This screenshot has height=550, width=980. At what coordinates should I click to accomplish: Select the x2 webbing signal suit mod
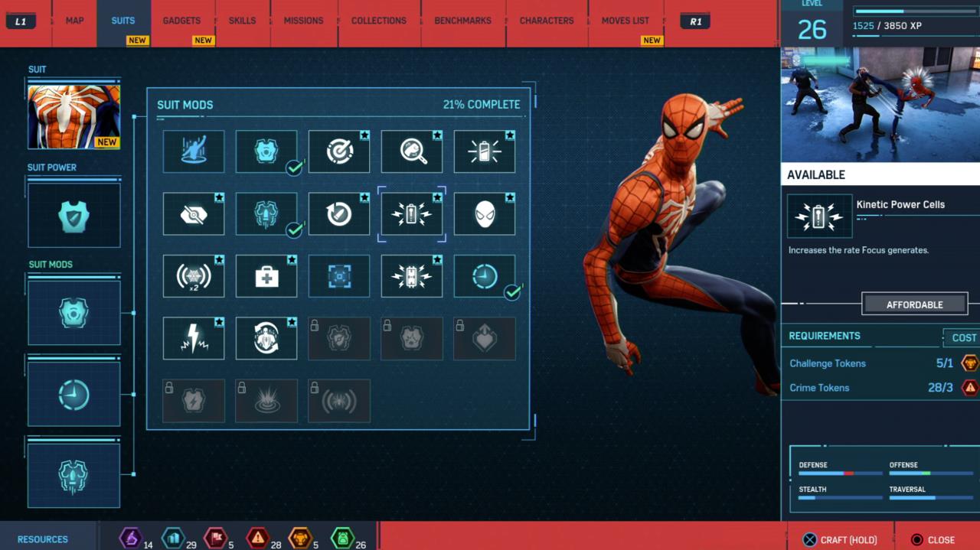click(x=193, y=276)
